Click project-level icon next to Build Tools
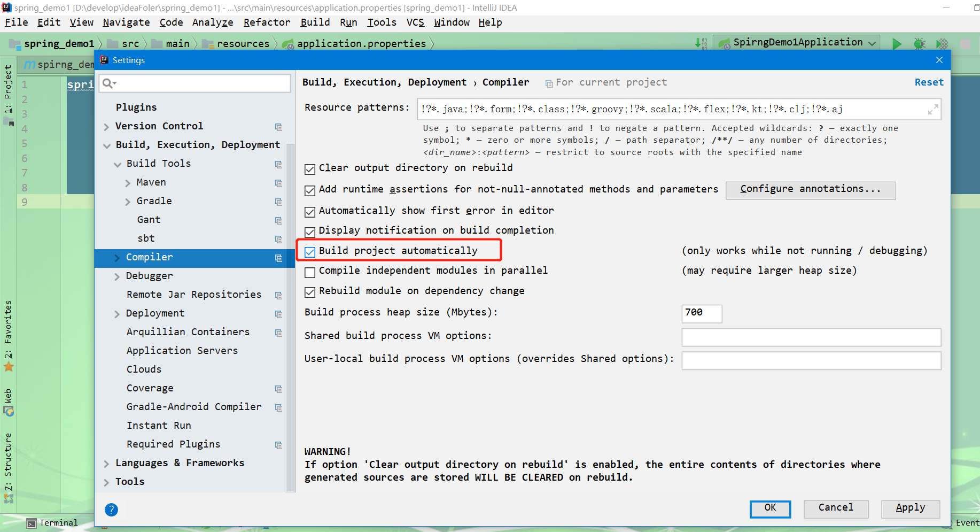Viewport: 980px width, 532px height. coord(278,164)
